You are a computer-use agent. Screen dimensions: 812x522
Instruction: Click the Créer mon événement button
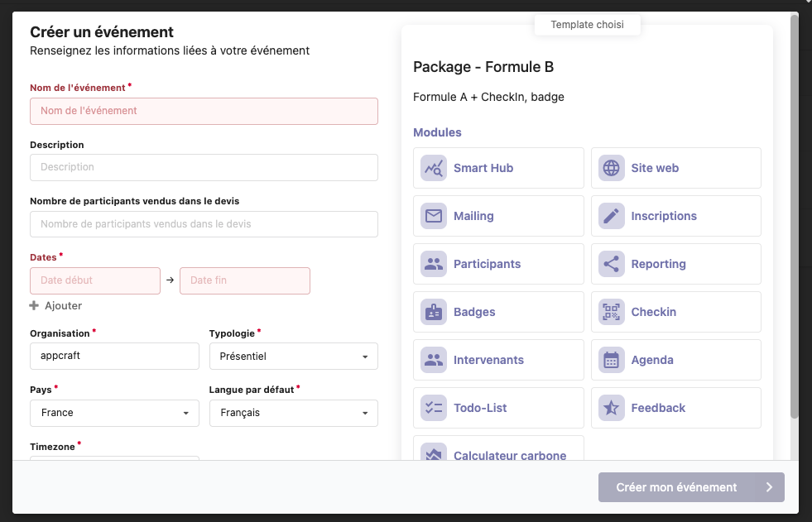(691, 487)
